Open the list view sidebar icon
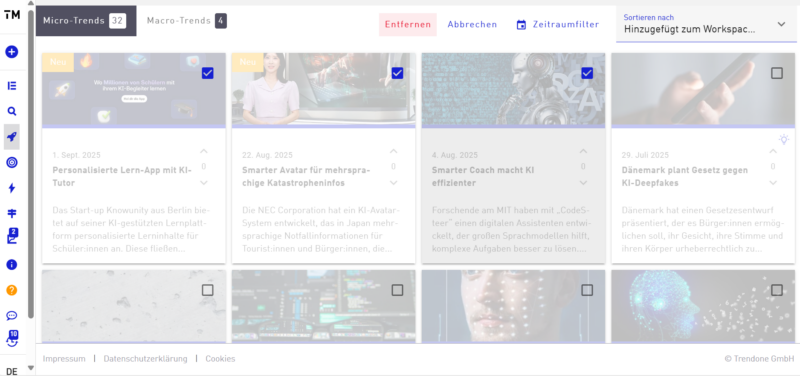The image size is (800, 376). [12, 86]
